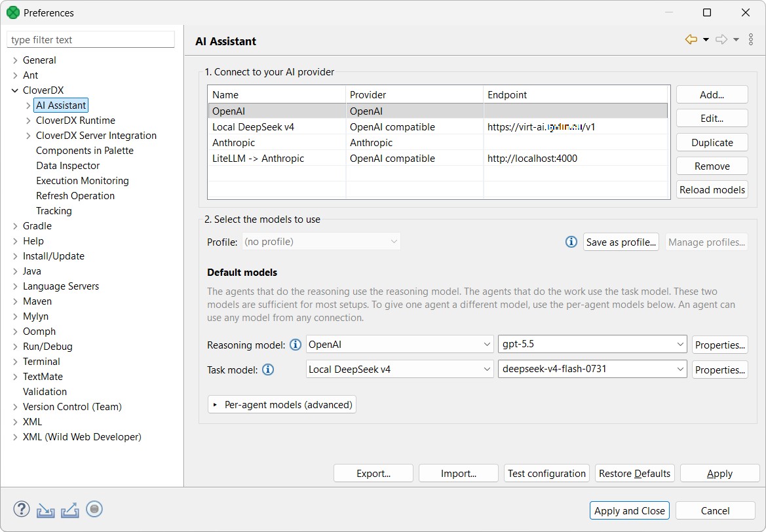
Task: Expand Per-agent models (advanced) section
Action: point(282,404)
